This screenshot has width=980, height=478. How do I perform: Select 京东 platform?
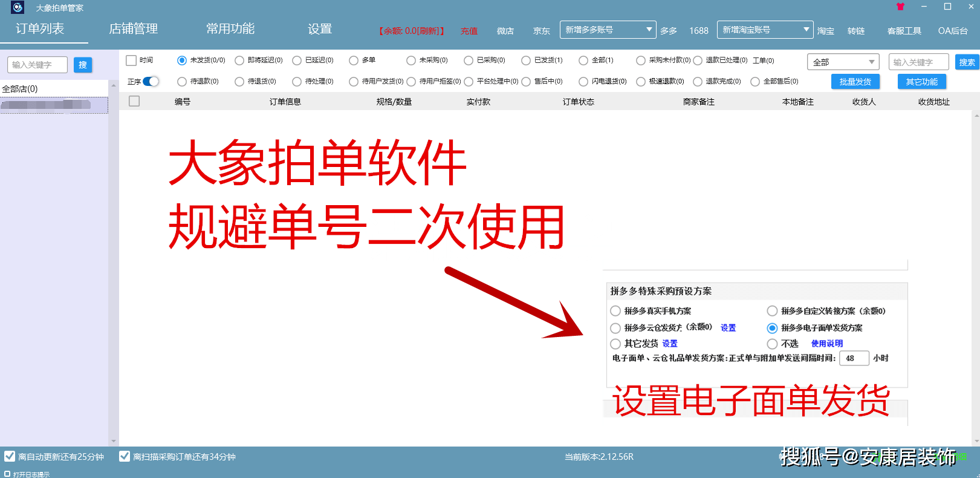coord(542,31)
